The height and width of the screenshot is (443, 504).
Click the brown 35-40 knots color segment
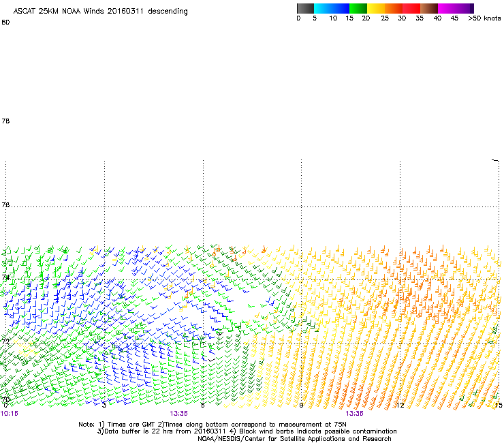click(x=429, y=8)
